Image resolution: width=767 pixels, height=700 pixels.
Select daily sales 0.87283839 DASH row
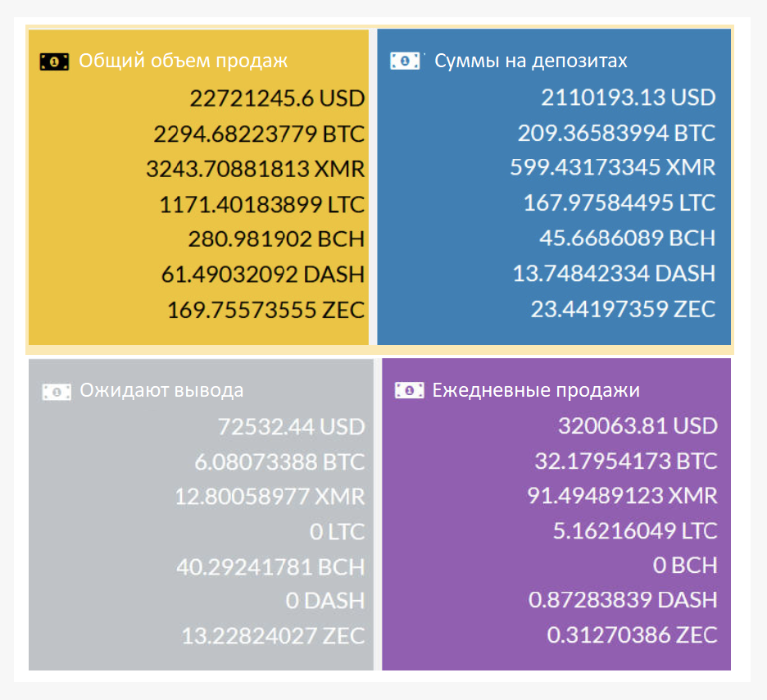(623, 600)
